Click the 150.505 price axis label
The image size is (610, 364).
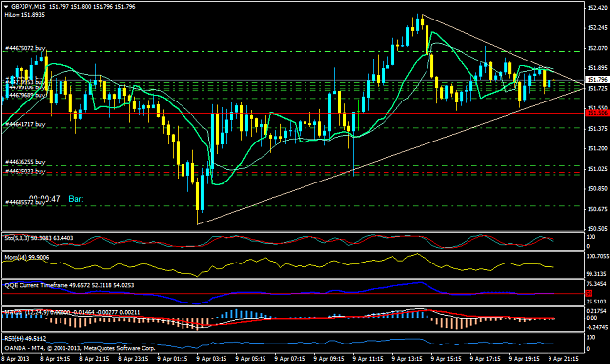[x=597, y=228]
